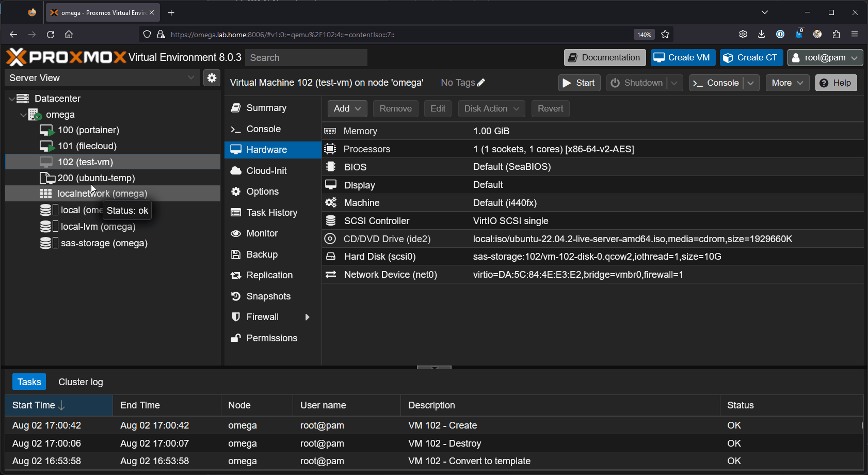868x475 pixels.
Task: Click the Firefox bookmark star icon
Action: (665, 35)
